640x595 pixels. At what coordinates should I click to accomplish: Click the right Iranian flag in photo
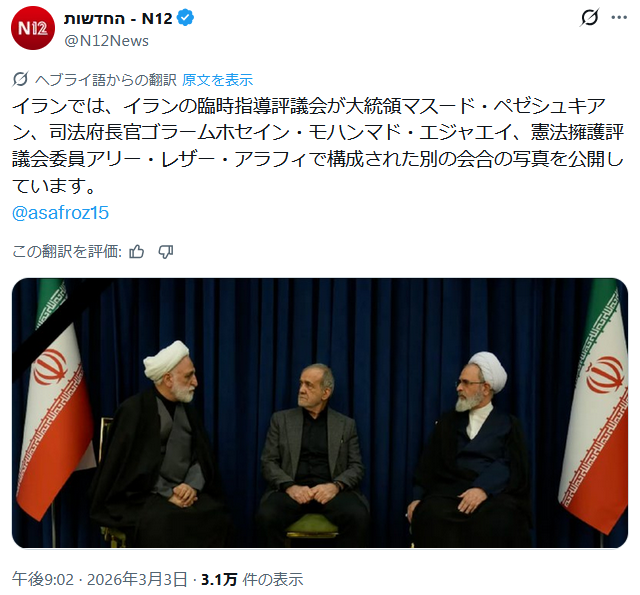pos(596,408)
